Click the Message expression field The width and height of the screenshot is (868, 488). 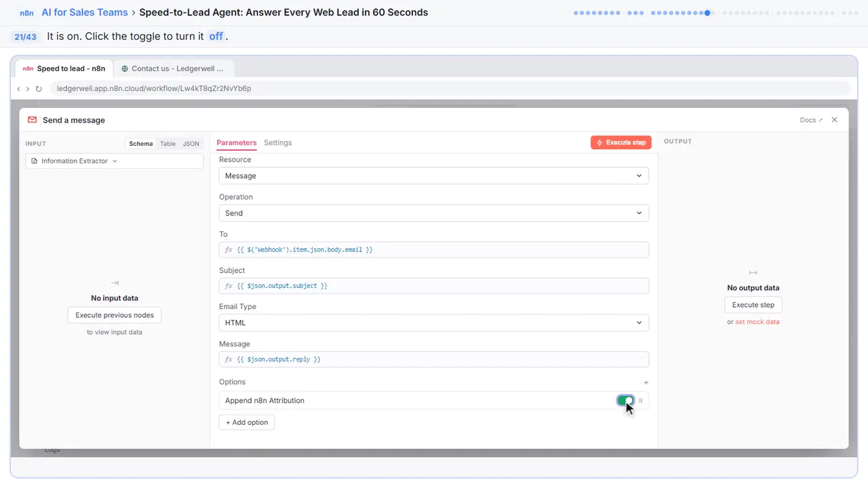(433, 359)
